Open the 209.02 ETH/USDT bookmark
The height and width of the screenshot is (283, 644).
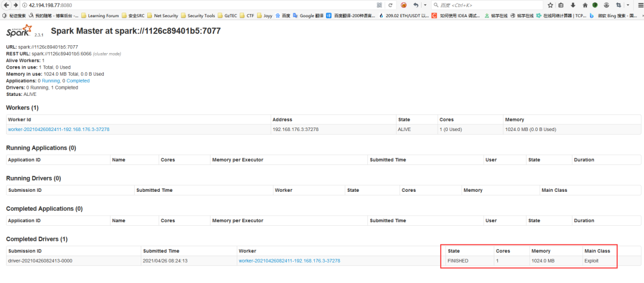404,15
